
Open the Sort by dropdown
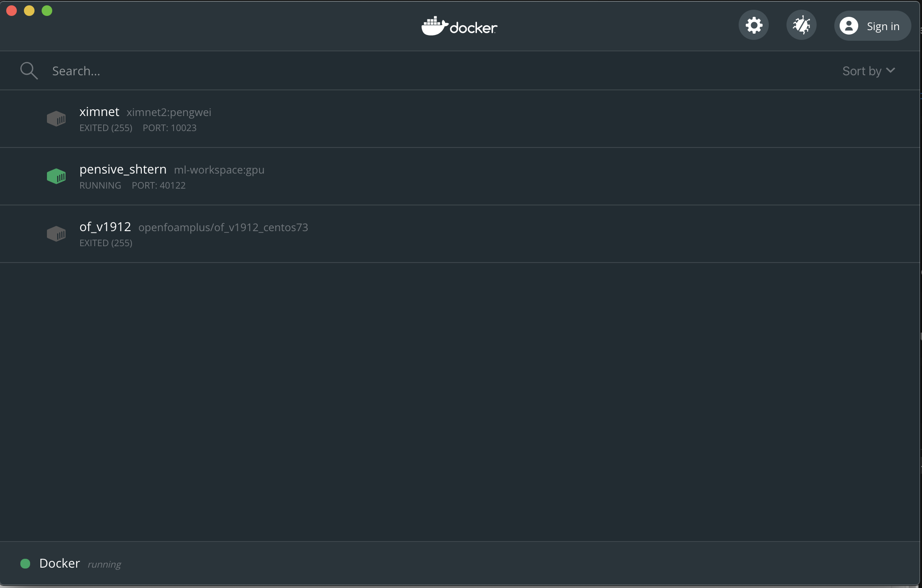(x=862, y=71)
